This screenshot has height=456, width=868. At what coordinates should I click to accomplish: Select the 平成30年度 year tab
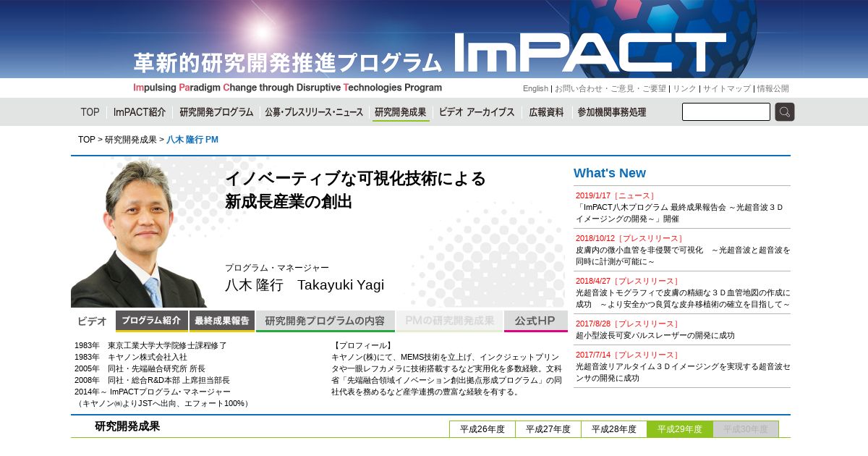(746, 429)
